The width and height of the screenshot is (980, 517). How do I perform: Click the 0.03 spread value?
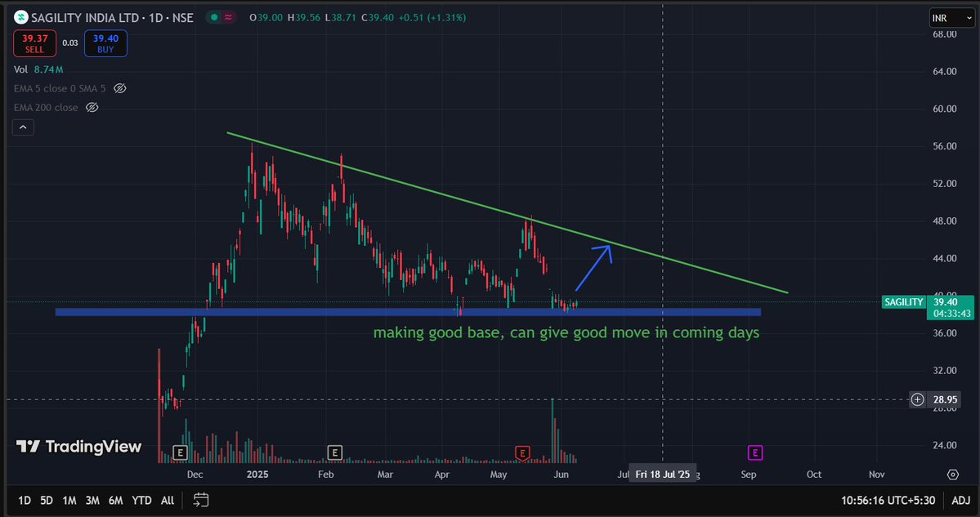70,43
